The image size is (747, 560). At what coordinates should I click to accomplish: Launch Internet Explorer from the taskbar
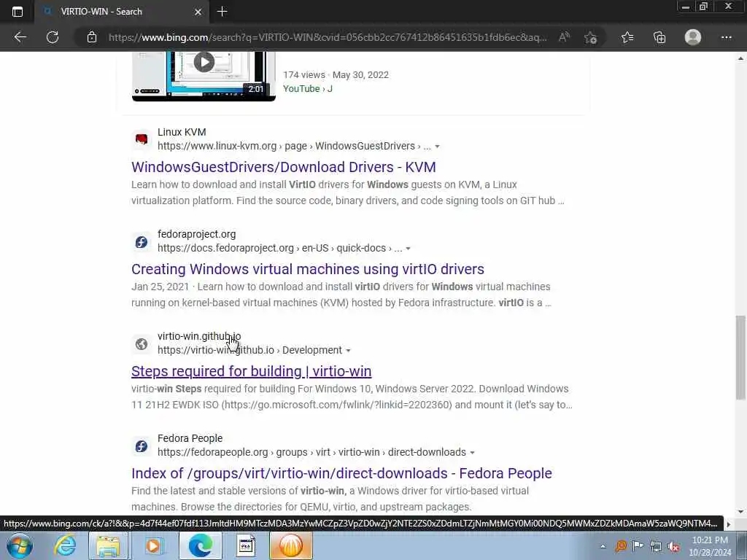coord(65,545)
